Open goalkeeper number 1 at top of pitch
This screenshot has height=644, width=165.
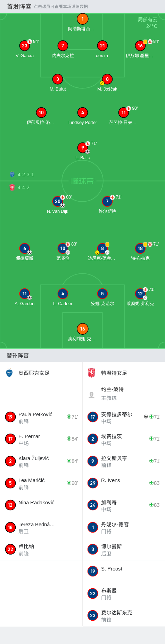pyautogui.click(x=83, y=19)
